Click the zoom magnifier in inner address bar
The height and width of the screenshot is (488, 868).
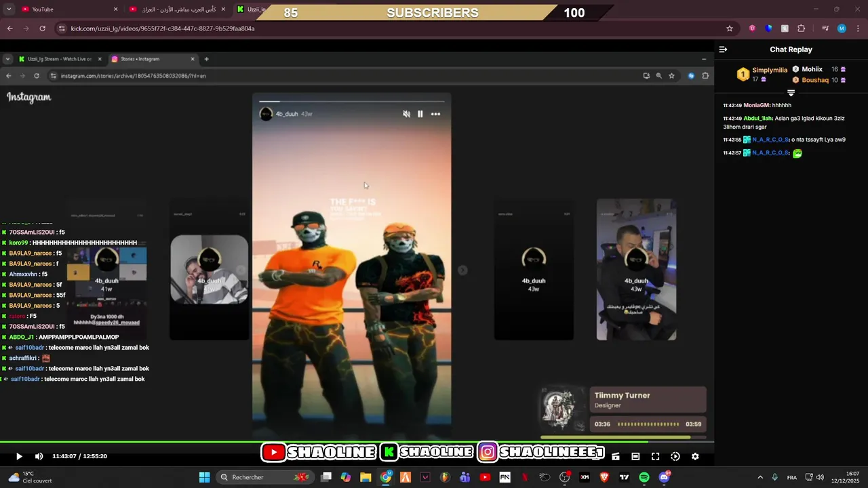point(658,76)
